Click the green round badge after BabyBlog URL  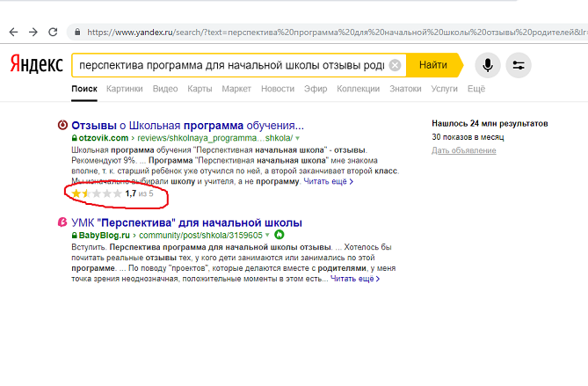279,235
